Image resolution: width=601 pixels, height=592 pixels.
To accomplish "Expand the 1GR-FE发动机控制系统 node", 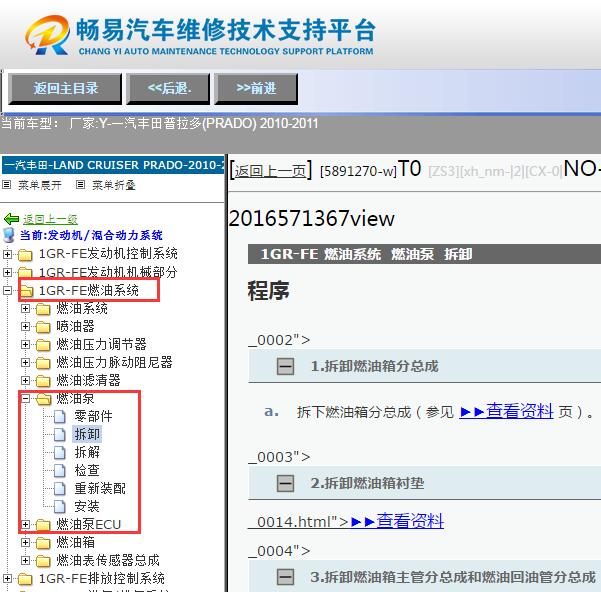I will (7, 254).
